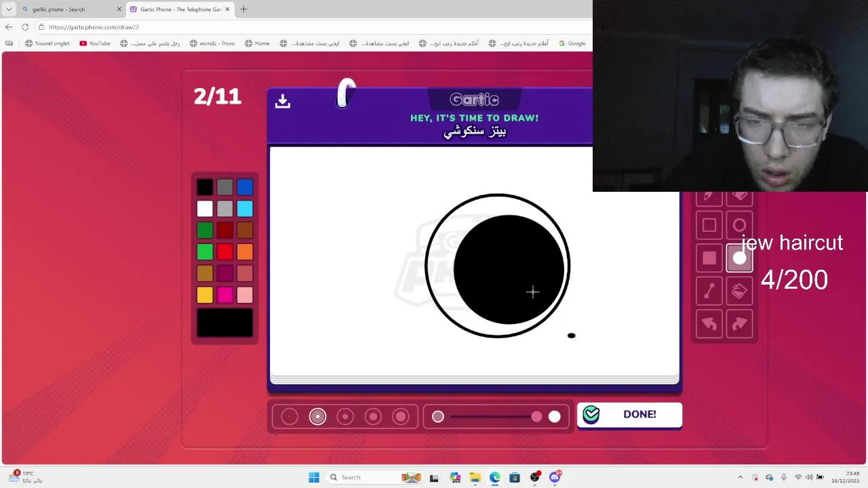Pick the light pink color swatch

click(x=245, y=295)
